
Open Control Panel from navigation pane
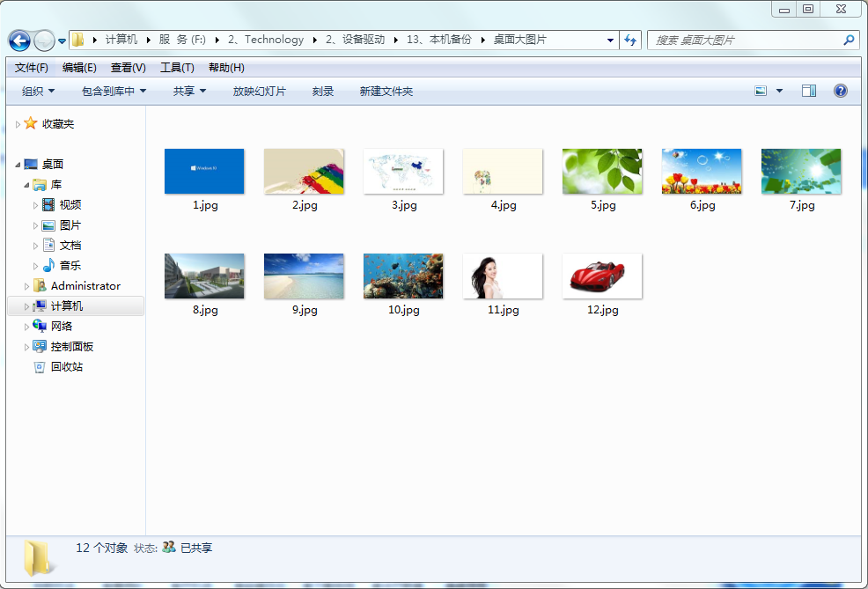tap(72, 347)
